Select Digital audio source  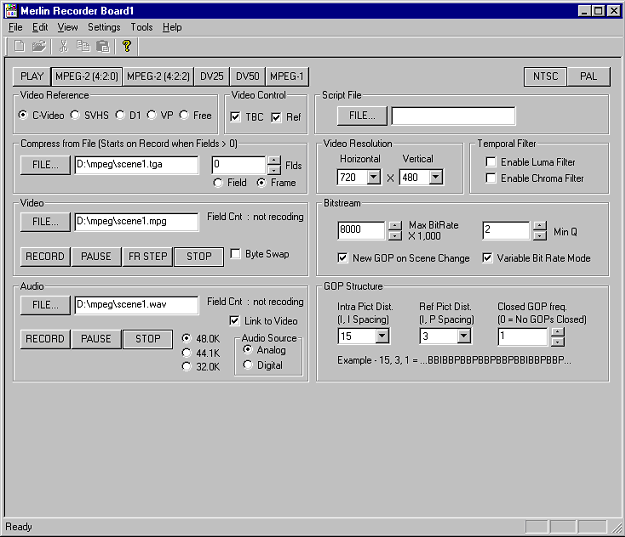click(x=263, y=365)
